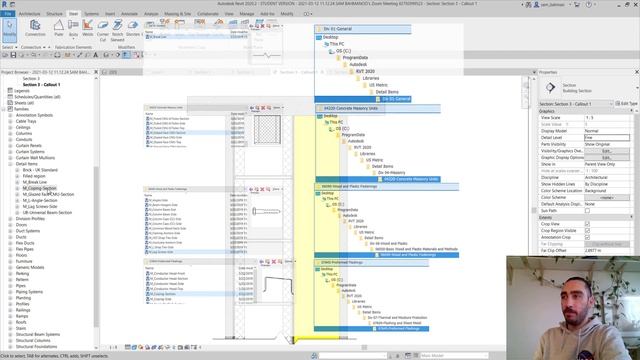Click the Families node icon

tap(10, 109)
